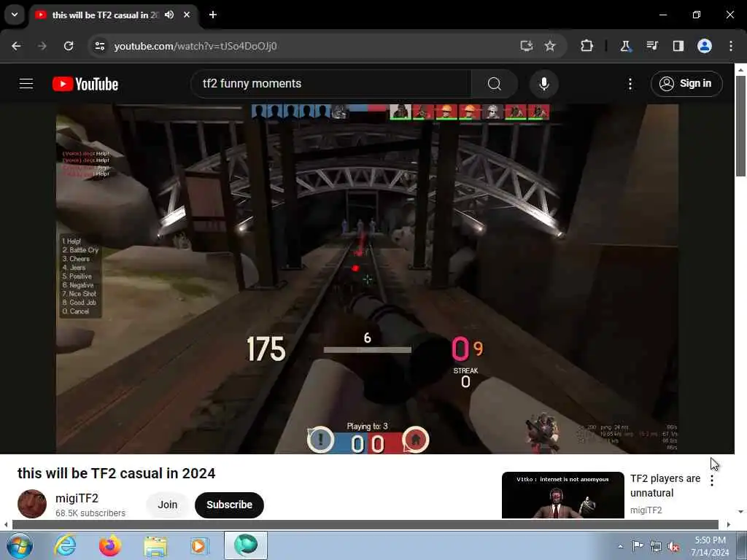The width and height of the screenshot is (747, 560).
Task: Toggle the browser side panel
Action: pyautogui.click(x=678, y=46)
